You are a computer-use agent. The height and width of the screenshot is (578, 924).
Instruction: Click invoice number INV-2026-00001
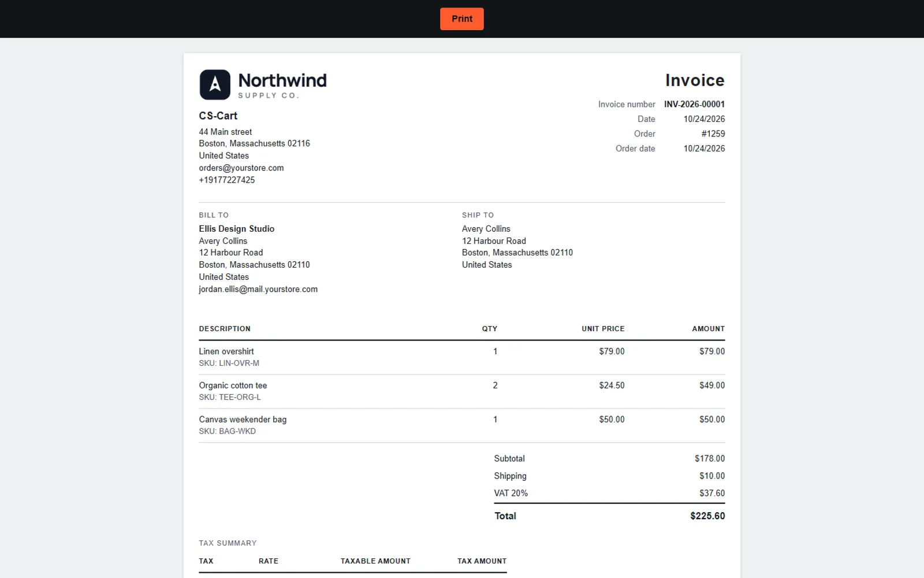(x=694, y=104)
